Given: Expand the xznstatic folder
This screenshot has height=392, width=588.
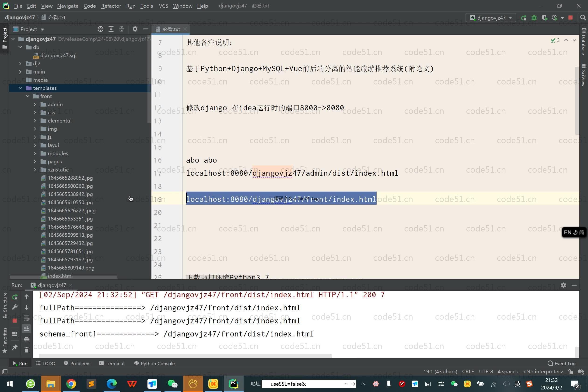Looking at the screenshot, I should 35,170.
